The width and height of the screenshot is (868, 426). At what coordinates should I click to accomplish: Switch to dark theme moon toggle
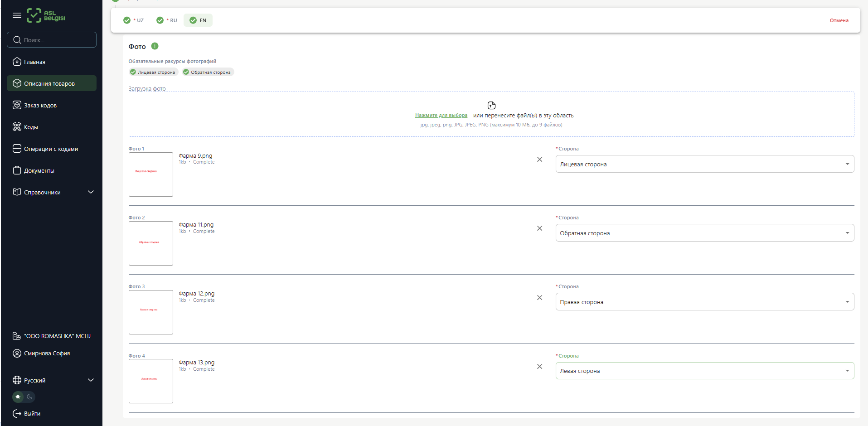[29, 397]
